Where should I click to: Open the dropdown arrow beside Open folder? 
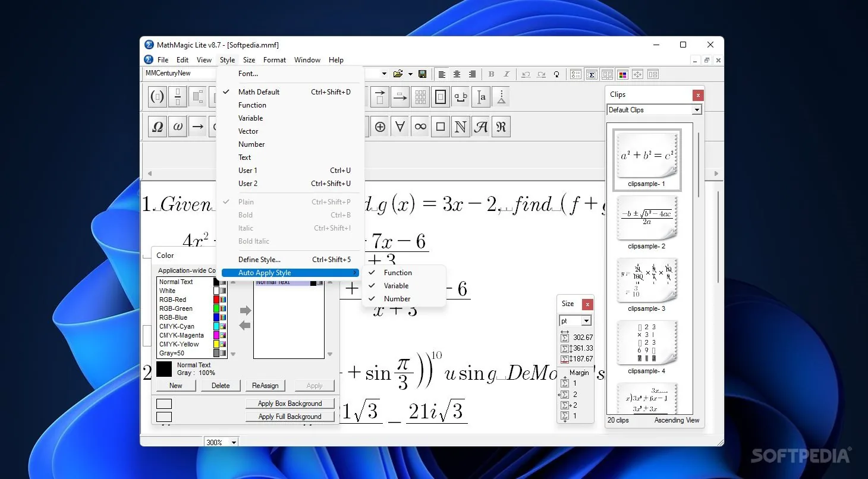411,74
